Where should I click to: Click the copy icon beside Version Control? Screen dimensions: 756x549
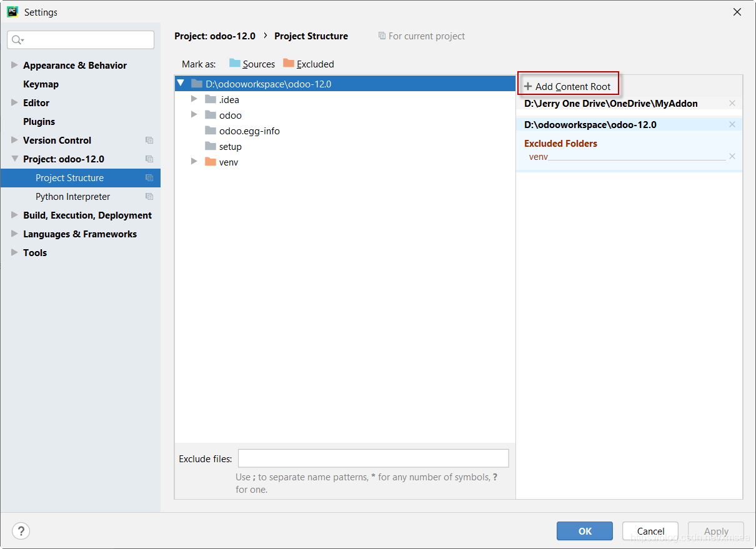[149, 141]
